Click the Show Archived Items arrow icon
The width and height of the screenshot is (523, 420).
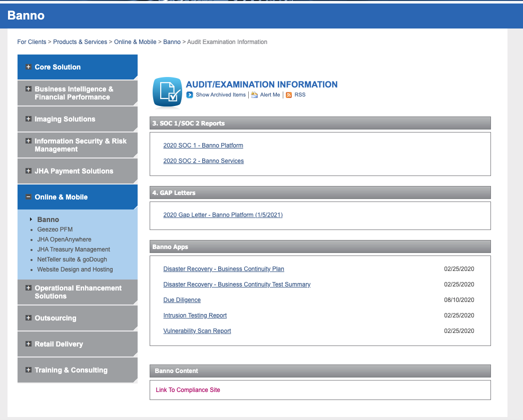[x=190, y=95]
